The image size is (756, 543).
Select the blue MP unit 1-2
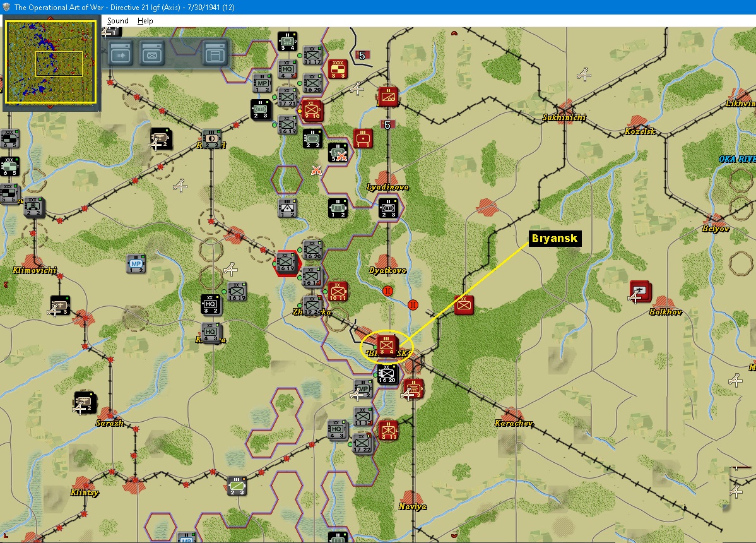click(x=136, y=263)
